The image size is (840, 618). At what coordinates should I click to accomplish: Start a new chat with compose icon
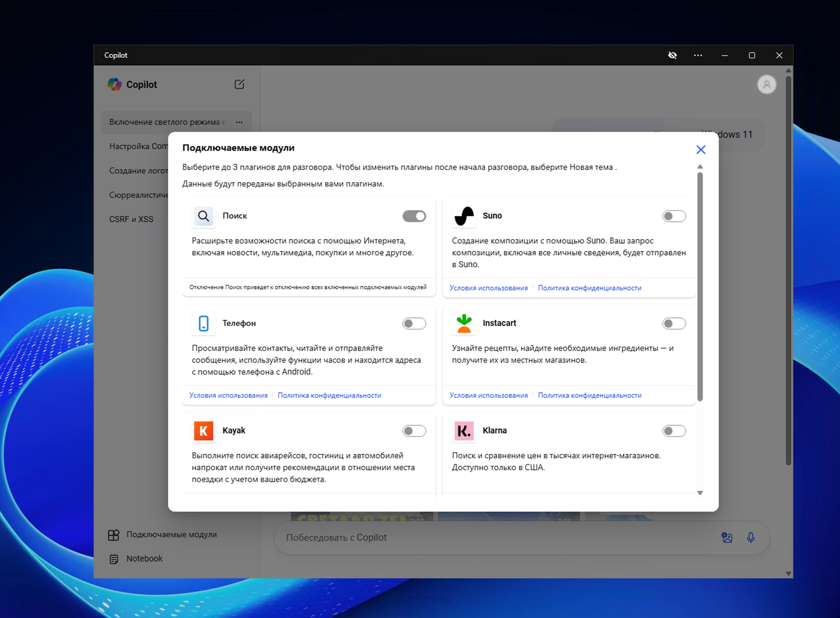click(239, 84)
